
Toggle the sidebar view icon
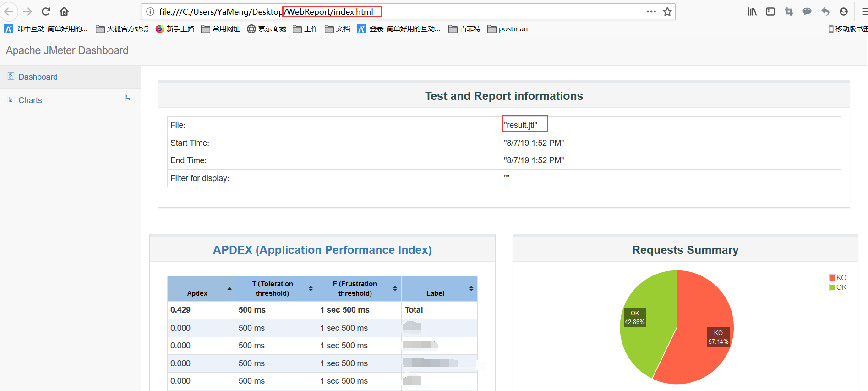pyautogui.click(x=770, y=11)
